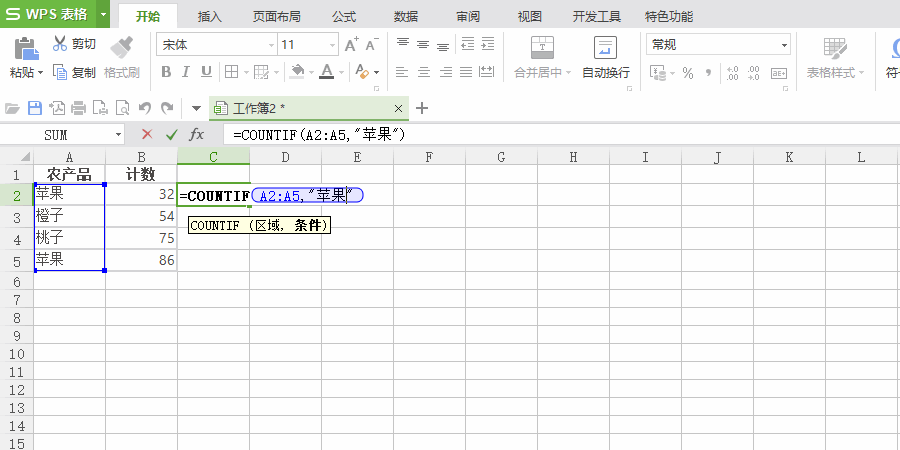This screenshot has width=900, height=450.
Task: Click the print preview icon
Action: (x=122, y=108)
